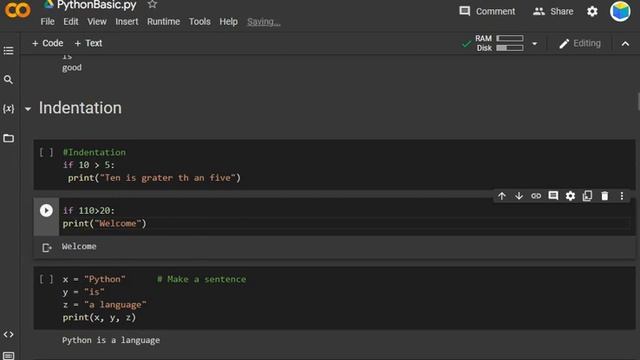The image size is (640, 360).
Task: Click the PythonBasic.py title
Action: 96,5
